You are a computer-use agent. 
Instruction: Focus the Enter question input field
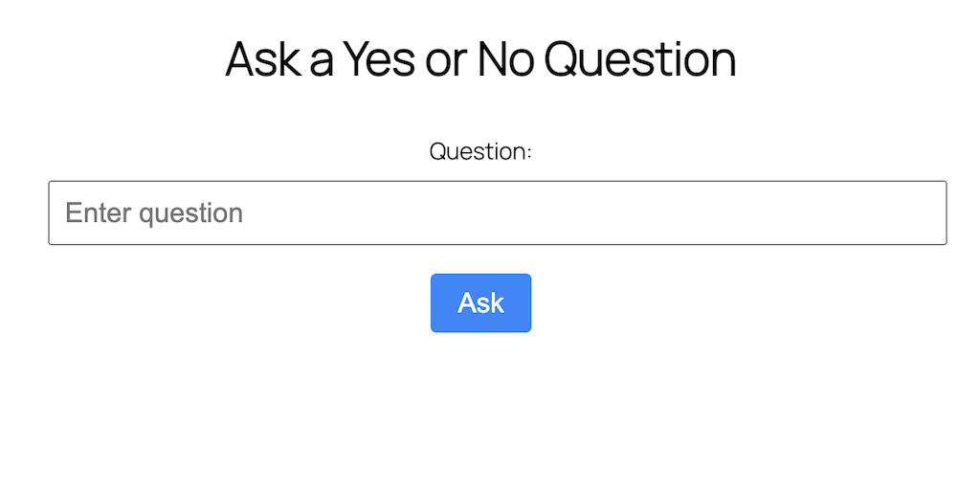click(498, 212)
